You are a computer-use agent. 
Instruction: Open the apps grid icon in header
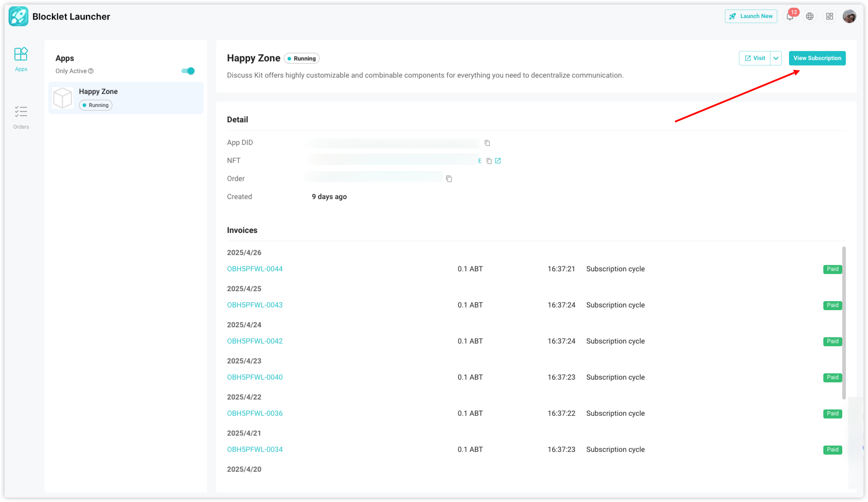830,17
